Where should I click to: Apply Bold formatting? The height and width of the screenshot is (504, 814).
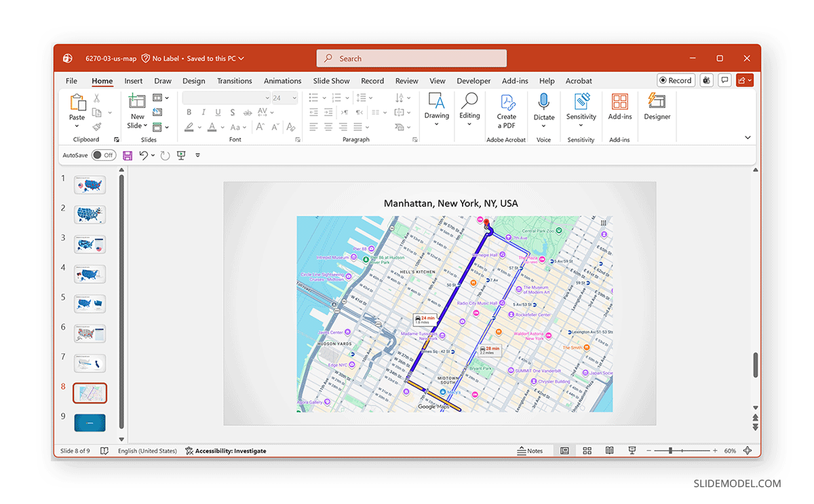189,113
